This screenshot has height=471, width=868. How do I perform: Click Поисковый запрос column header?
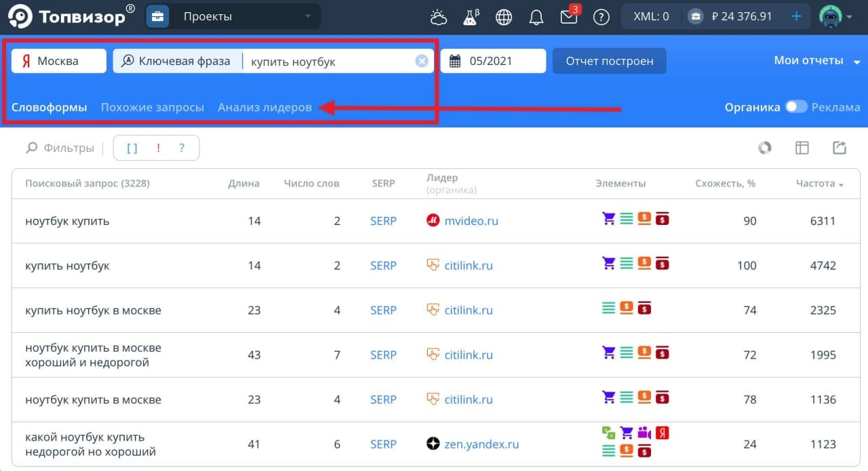coord(87,184)
